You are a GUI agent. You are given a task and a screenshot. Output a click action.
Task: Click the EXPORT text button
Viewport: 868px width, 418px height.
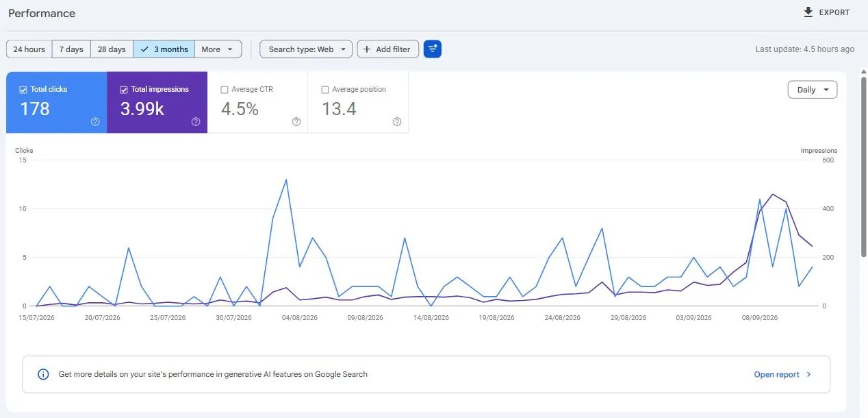click(x=834, y=12)
